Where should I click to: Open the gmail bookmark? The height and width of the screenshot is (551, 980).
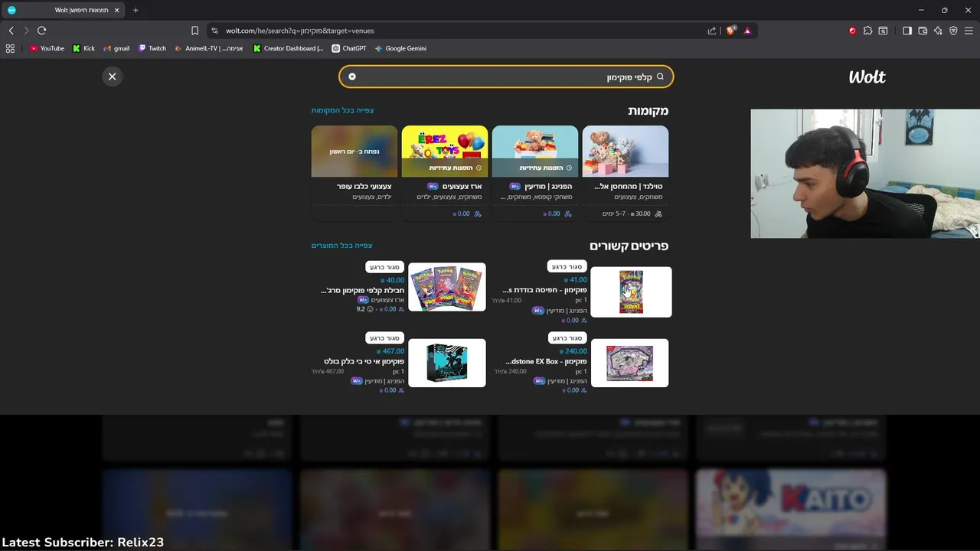click(x=116, y=48)
